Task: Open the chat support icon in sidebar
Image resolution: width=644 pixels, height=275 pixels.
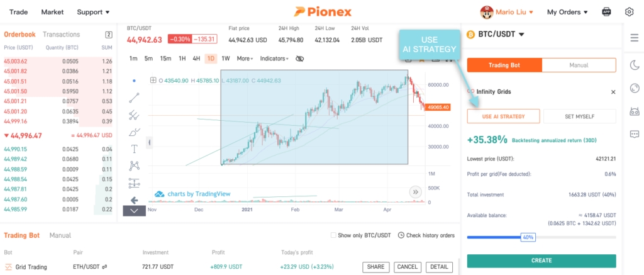Action: (634, 134)
